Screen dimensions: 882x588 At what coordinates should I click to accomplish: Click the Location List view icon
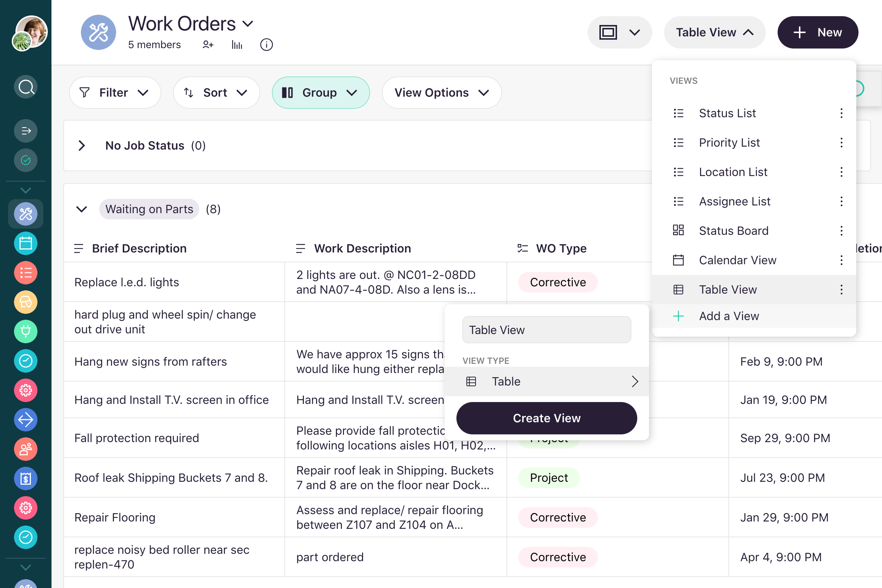(680, 172)
